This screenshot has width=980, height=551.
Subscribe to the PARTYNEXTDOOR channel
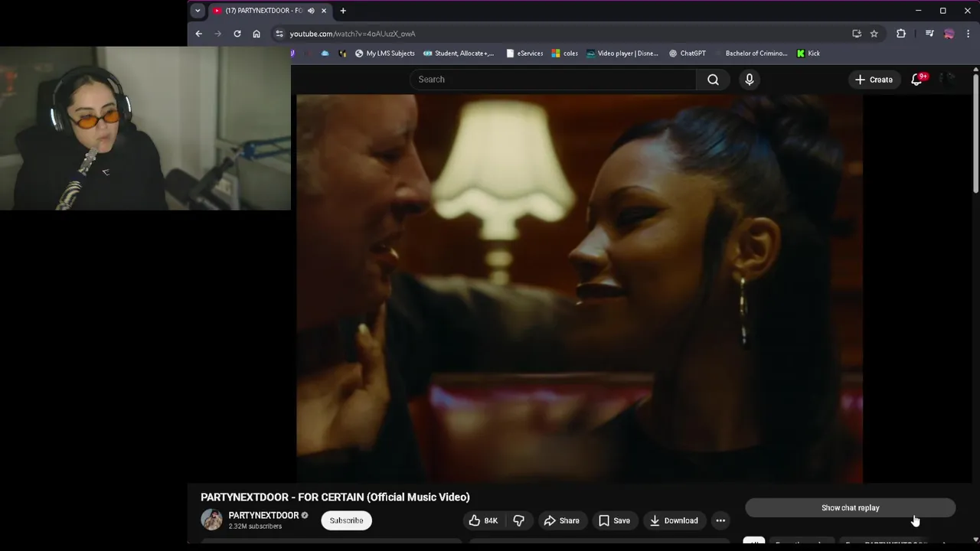[x=346, y=520]
